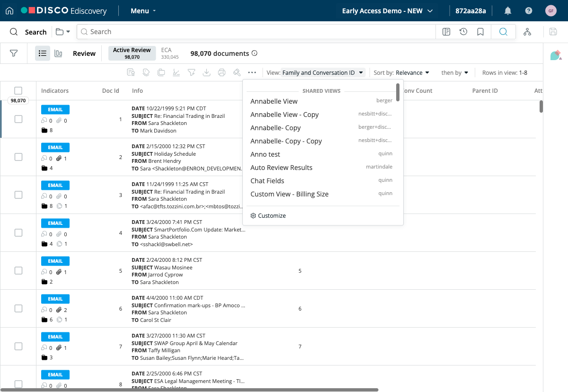Select checkbox for Wasau Mosinee email
Screen dimensions: 568x392
click(x=18, y=271)
